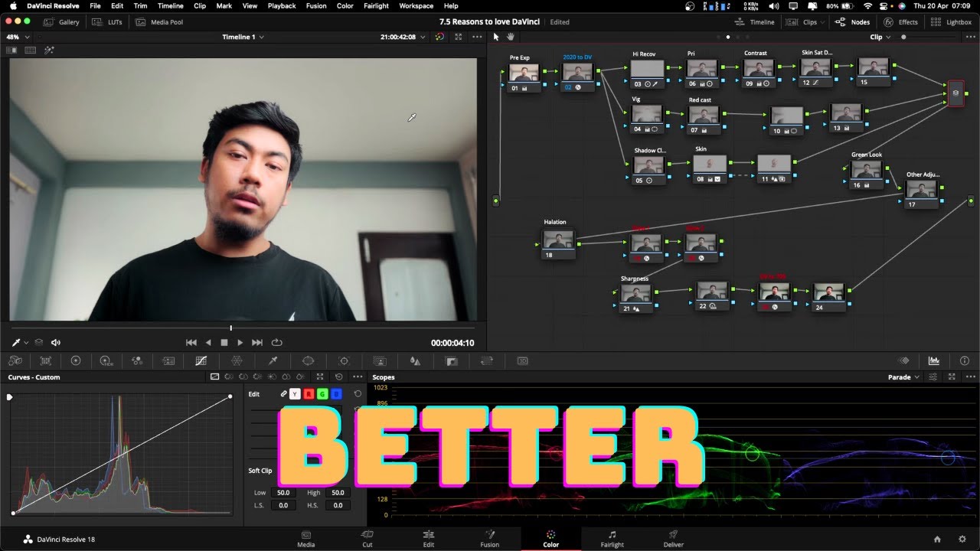Screen dimensions: 980x551
Task: Toggle viewer bypass color grades icon
Action: pyautogui.click(x=439, y=37)
